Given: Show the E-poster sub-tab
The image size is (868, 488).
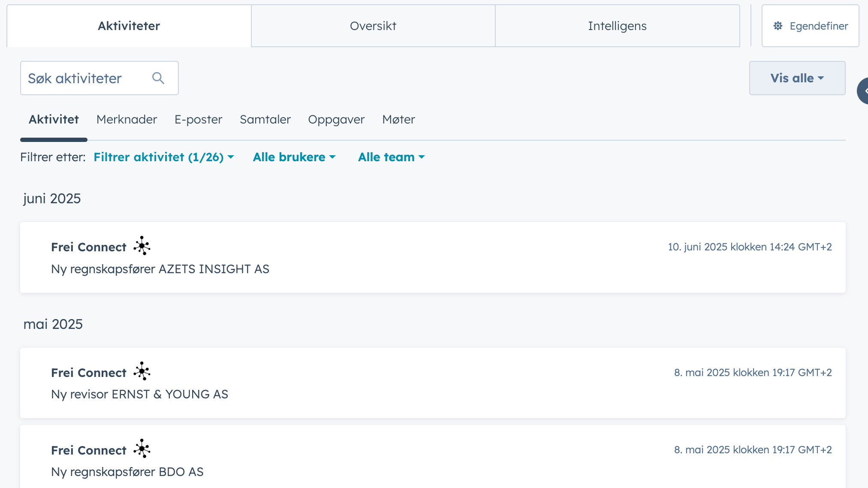Looking at the screenshot, I should tap(198, 119).
